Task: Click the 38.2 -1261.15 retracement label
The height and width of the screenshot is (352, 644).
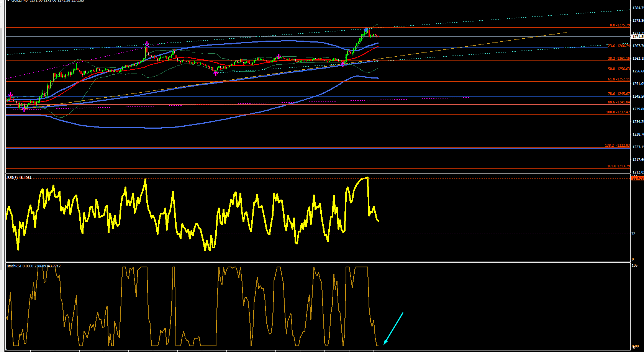Action: pyautogui.click(x=619, y=59)
